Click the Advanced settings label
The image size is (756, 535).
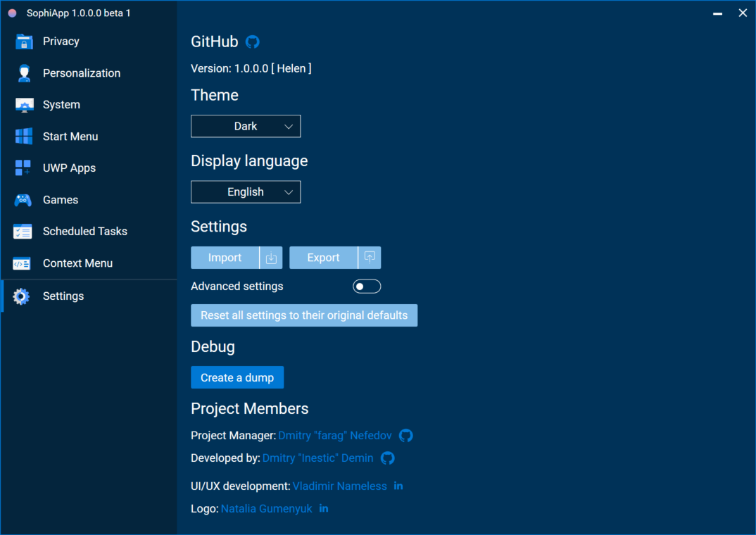237,287
